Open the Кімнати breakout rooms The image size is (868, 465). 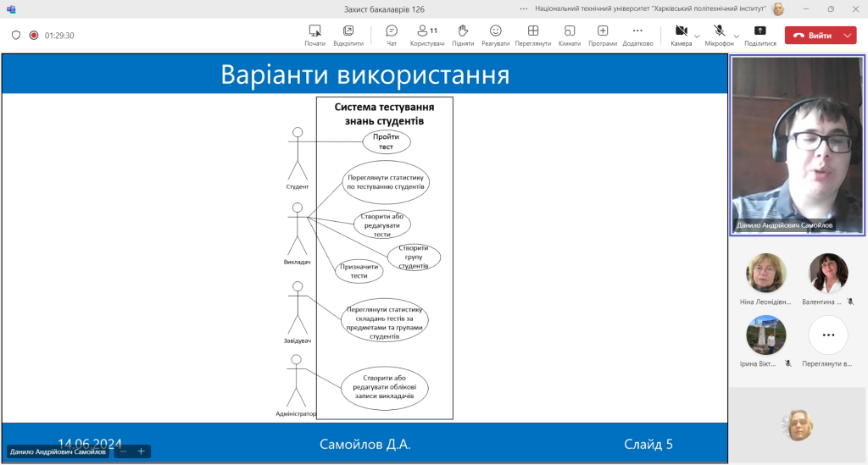(569, 36)
